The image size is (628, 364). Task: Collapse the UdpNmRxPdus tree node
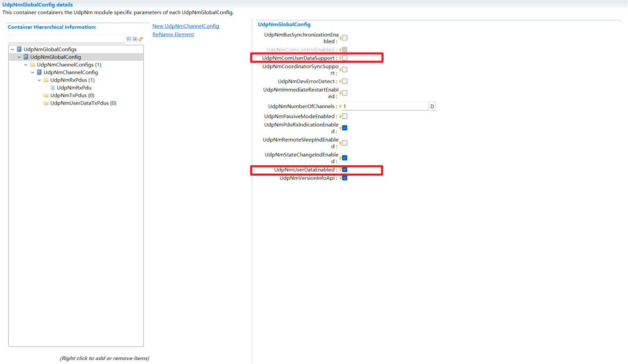39,80
